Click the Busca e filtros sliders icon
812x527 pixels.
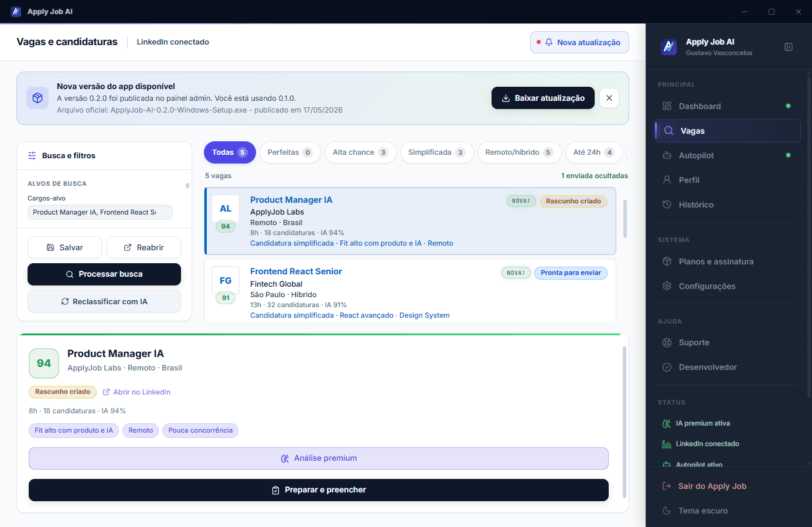[32, 156]
